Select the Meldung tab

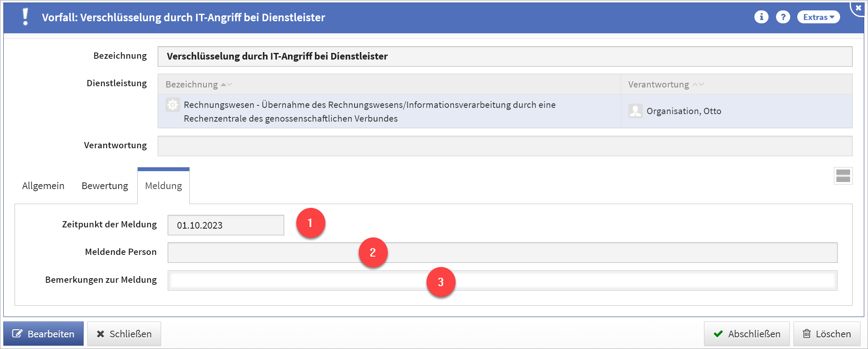pyautogui.click(x=164, y=186)
